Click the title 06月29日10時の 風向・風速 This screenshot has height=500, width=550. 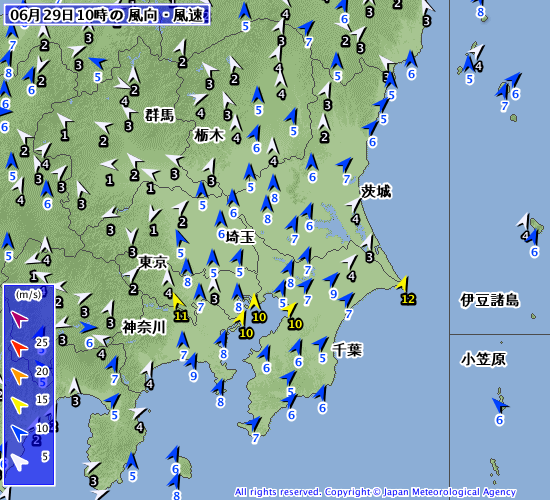(107, 15)
